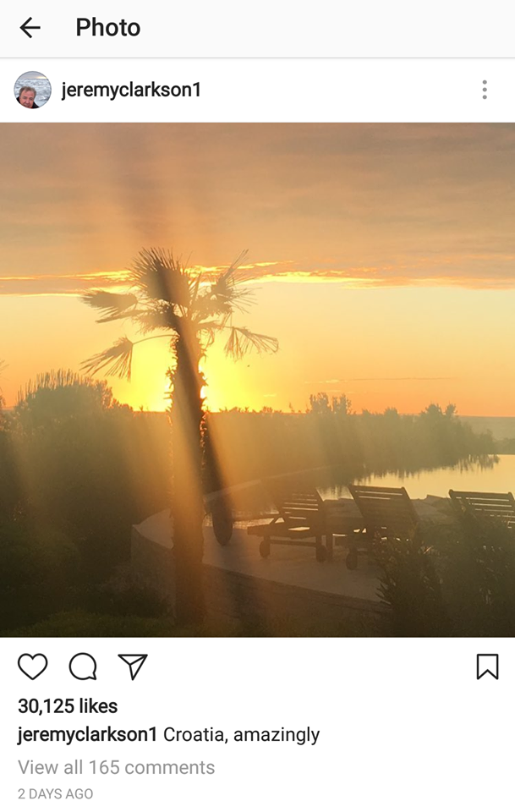Tap the "Croatia, amazingly" caption text
Image resolution: width=515 pixels, height=812 pixels.
pyautogui.click(x=241, y=734)
